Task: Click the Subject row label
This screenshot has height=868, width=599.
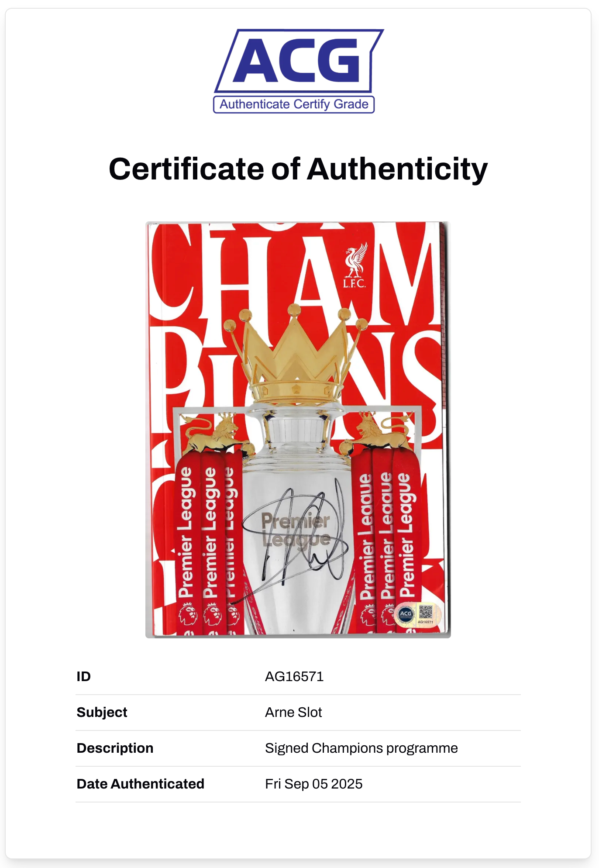Action: [102, 712]
